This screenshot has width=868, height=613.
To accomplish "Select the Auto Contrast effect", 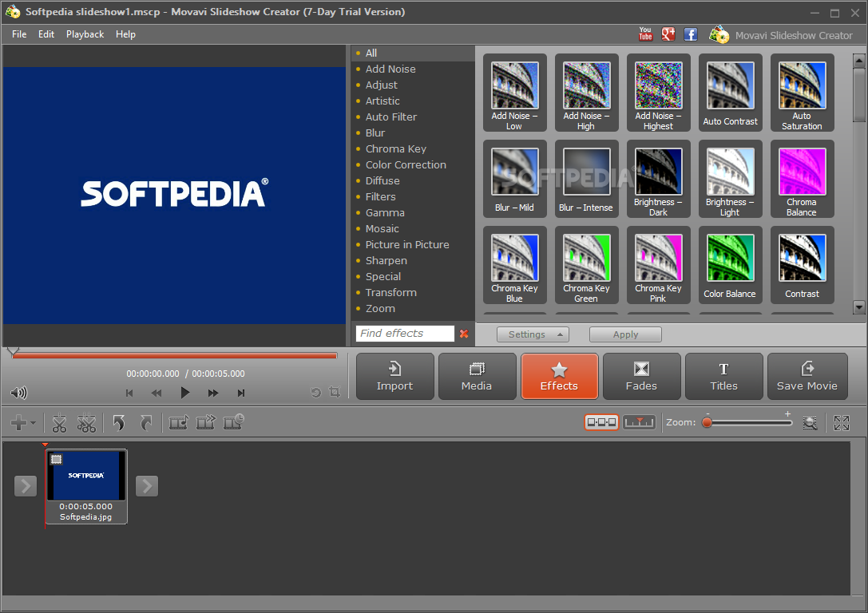I will pyautogui.click(x=730, y=93).
